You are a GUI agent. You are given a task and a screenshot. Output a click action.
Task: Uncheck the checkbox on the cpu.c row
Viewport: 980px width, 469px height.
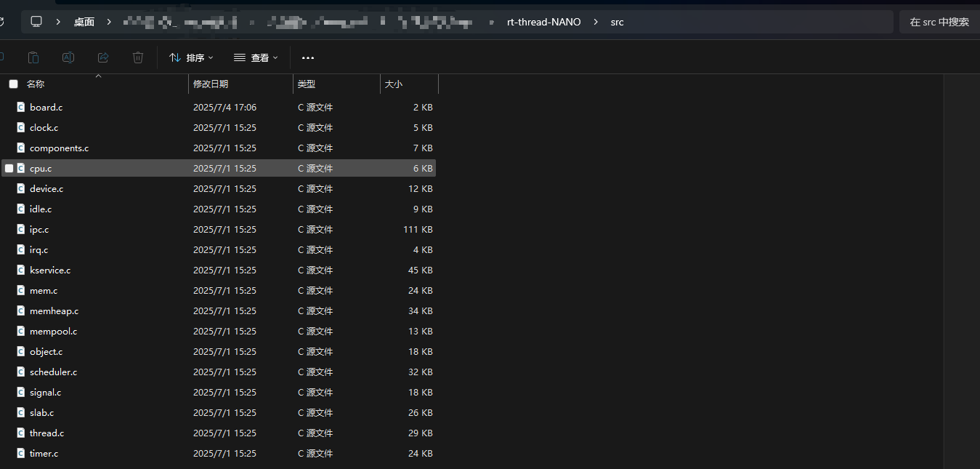[x=9, y=168]
